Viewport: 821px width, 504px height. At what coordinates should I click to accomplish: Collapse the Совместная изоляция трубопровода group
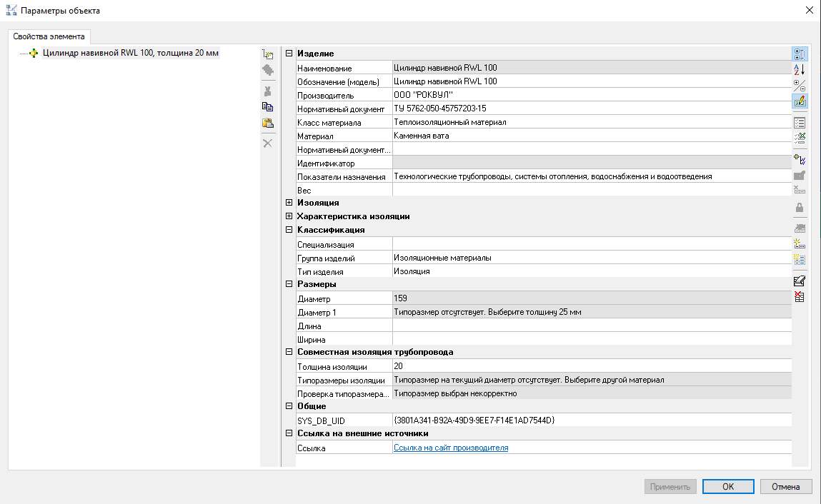point(289,352)
